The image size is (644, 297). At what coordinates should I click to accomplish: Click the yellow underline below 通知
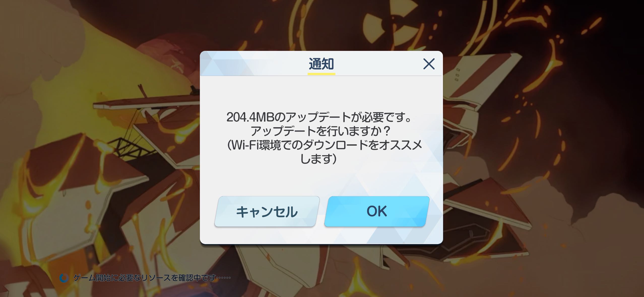coord(321,74)
